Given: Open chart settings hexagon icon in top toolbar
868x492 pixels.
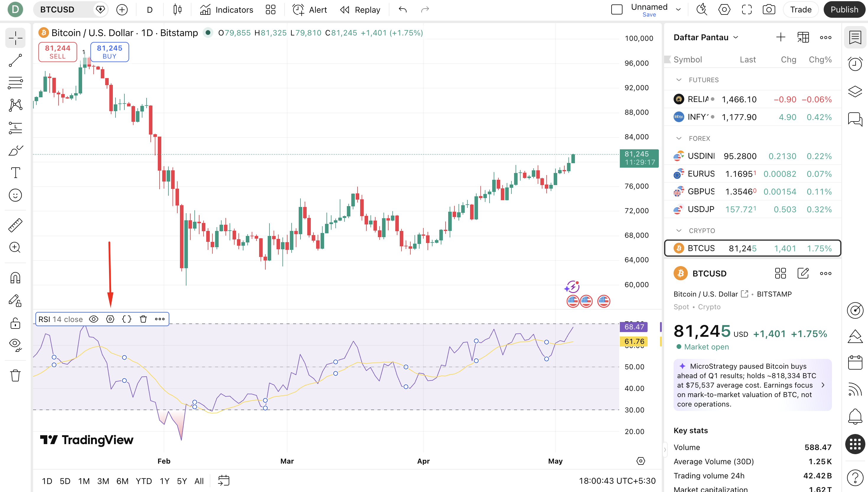Looking at the screenshot, I should tap(724, 9).
